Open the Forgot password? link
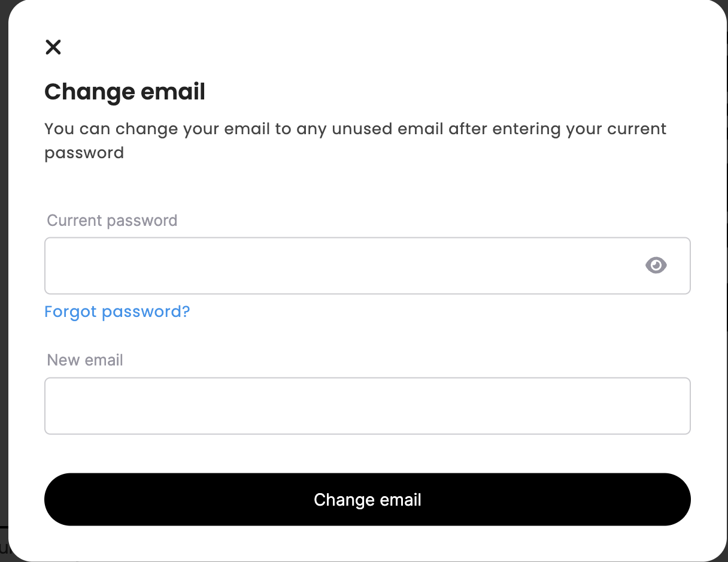This screenshot has width=728, height=562. (x=117, y=312)
